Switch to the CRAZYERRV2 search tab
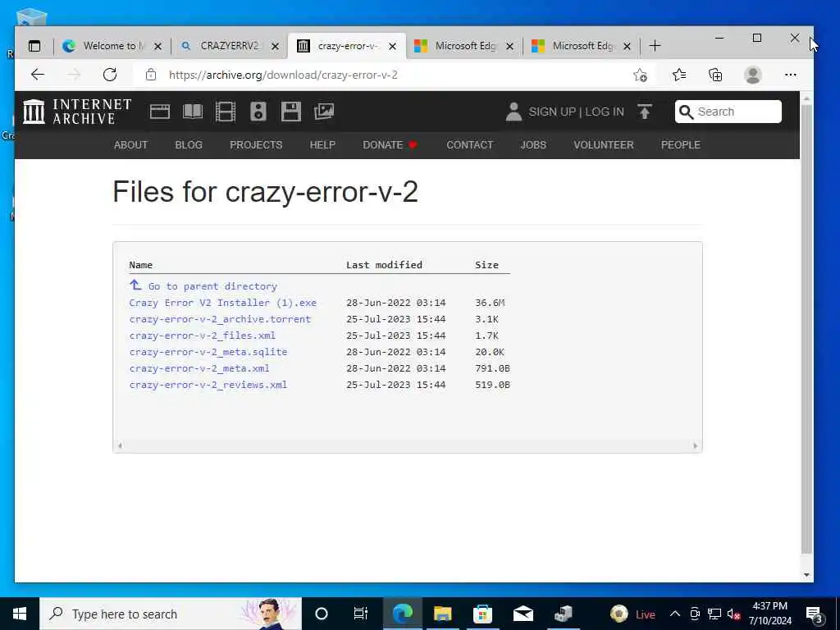The height and width of the screenshot is (630, 840). [x=231, y=46]
